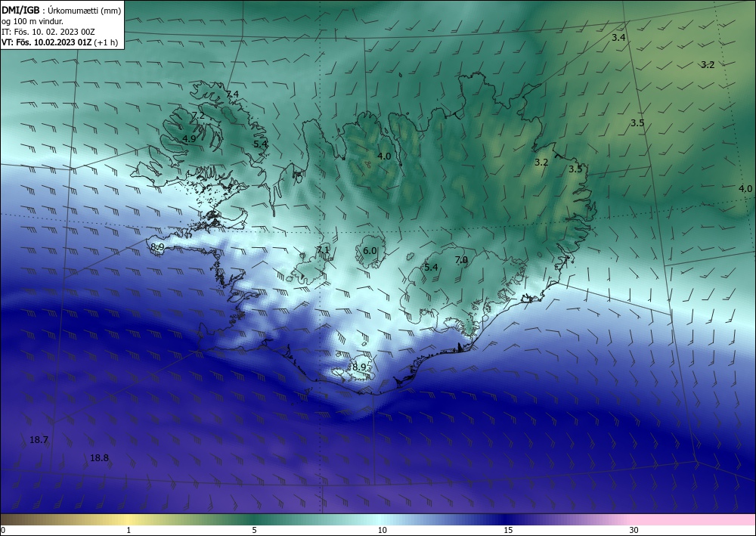Click the 7.4 value label
The width and height of the screenshot is (756, 536).
tap(232, 94)
